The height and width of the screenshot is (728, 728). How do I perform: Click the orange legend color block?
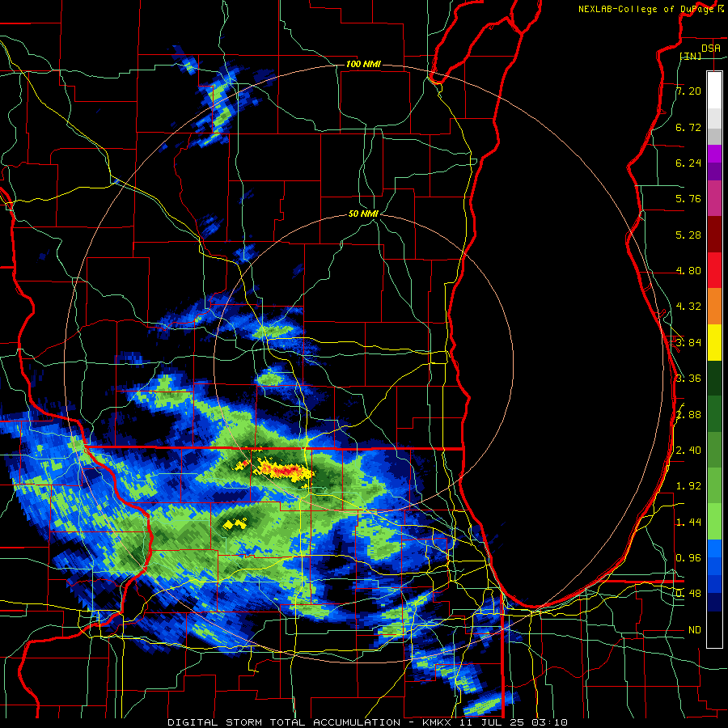(x=714, y=307)
